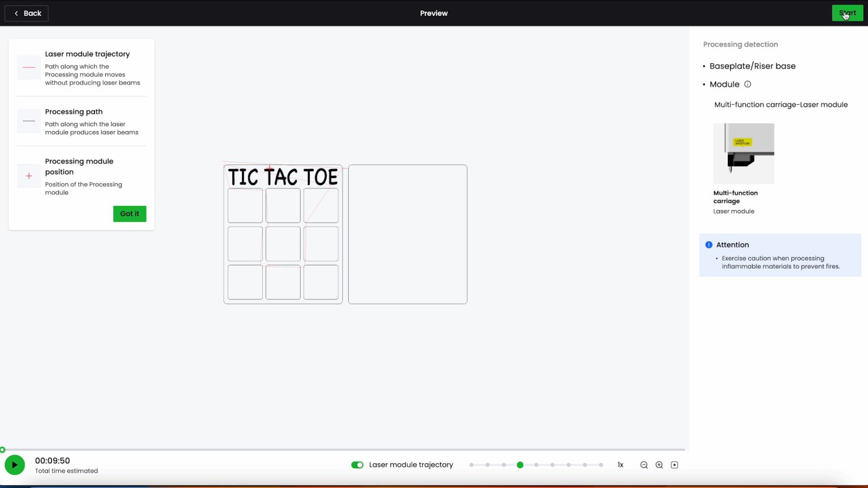Click the Multi-function carriage laser module thumbnail
This screenshot has width=868, height=488.
[744, 153]
